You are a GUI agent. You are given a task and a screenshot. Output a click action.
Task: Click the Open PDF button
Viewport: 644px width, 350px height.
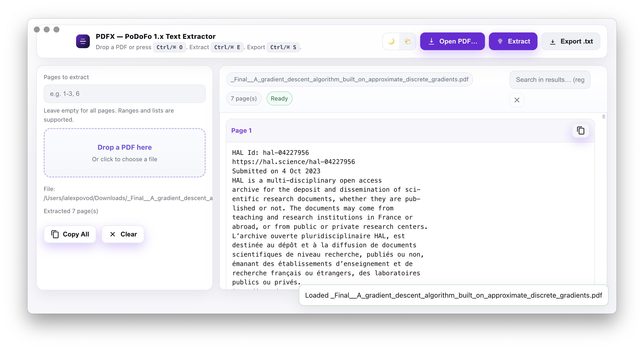(x=452, y=41)
